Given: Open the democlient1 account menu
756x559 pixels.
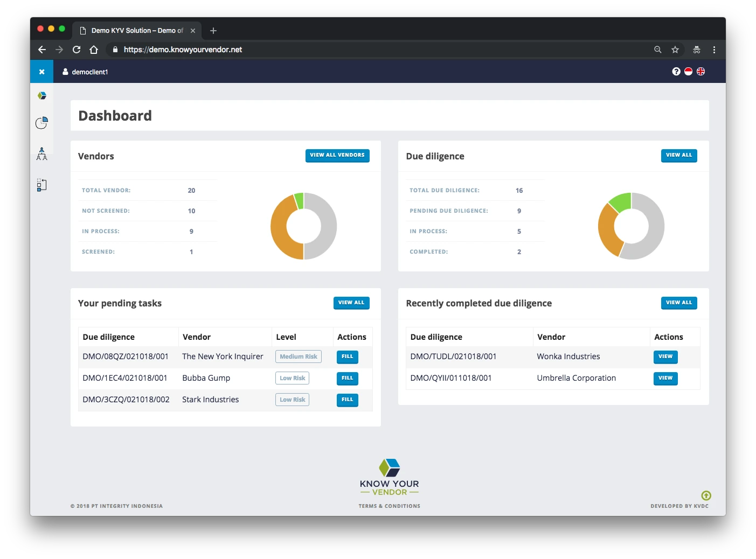Looking at the screenshot, I should point(85,71).
